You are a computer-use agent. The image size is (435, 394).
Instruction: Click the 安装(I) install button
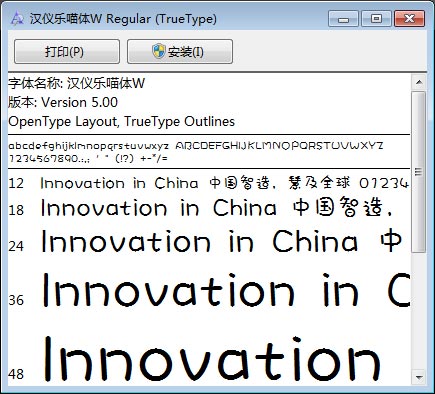click(x=180, y=51)
